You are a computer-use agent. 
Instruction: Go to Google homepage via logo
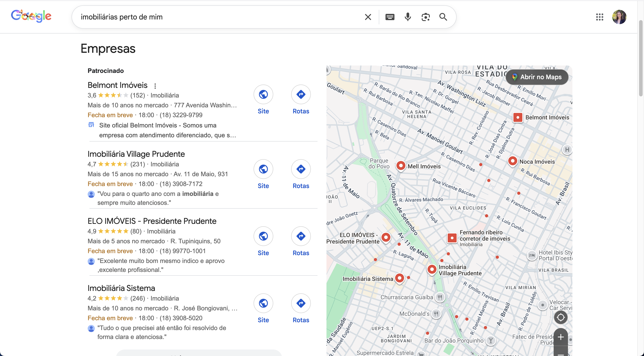point(31,16)
